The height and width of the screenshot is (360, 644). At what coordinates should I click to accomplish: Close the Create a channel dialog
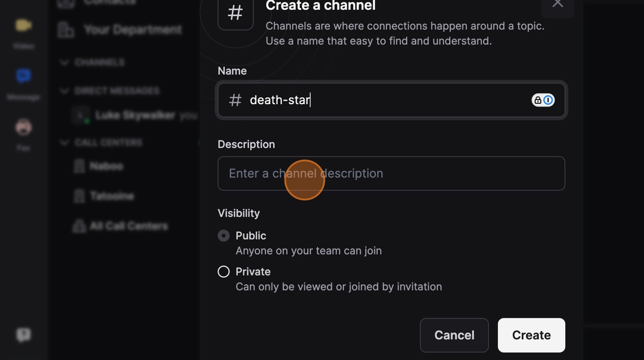tap(558, 5)
